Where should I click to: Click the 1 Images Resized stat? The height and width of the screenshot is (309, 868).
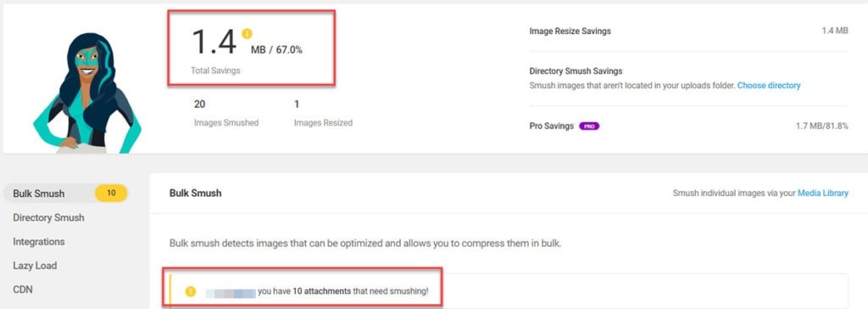coord(323,113)
